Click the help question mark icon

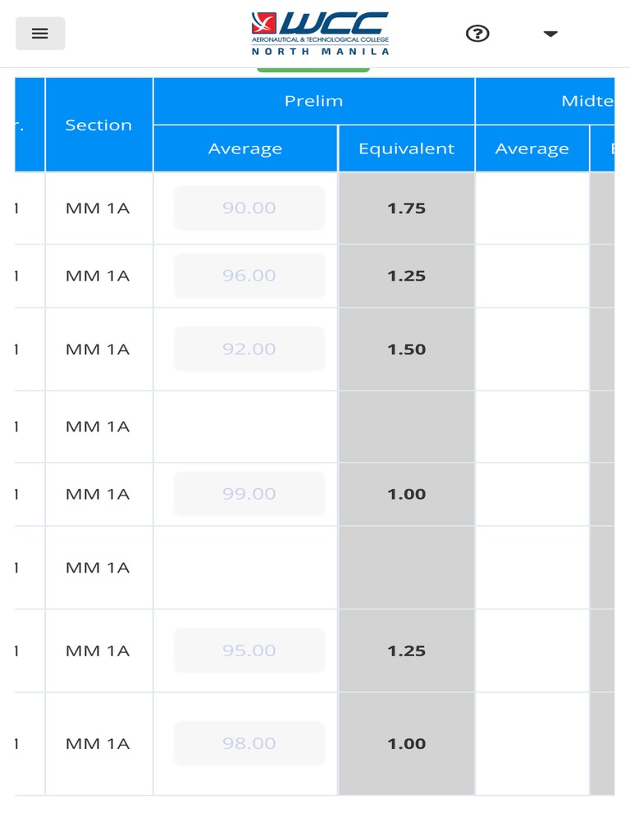pos(477,34)
